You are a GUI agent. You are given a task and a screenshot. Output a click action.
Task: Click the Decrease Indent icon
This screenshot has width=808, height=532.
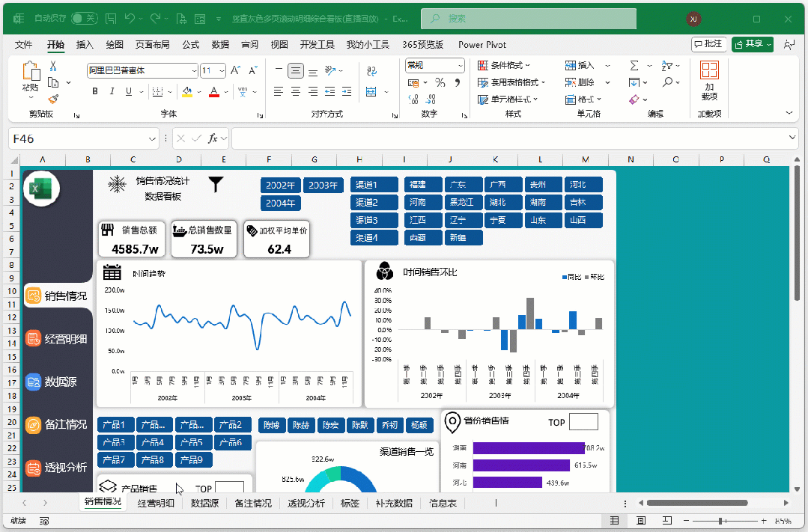329,92
